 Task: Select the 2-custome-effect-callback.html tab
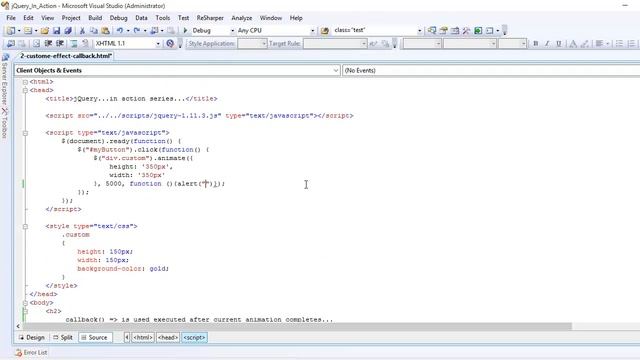(65, 56)
